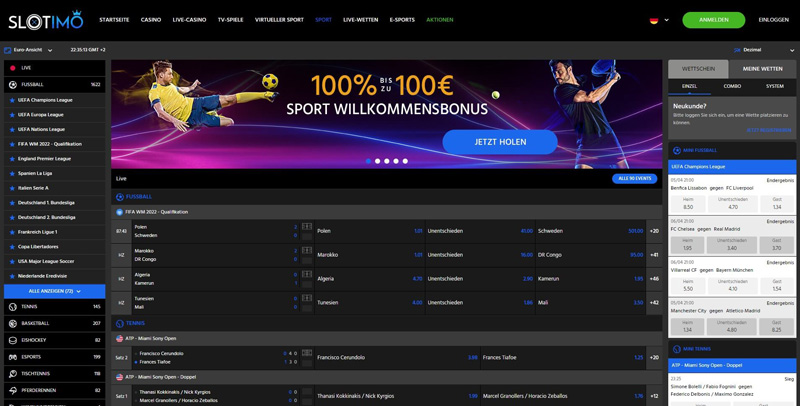Bet on Unentschieden 1.86 for Tunesien–Mali

point(480,303)
